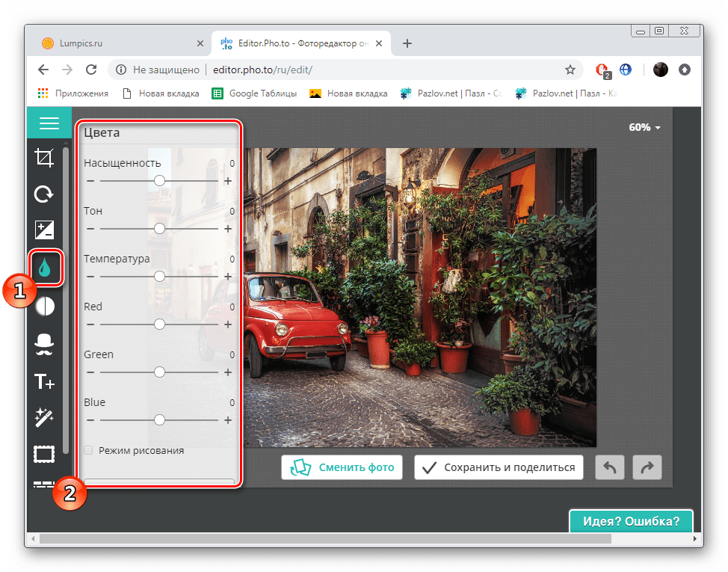
Task: Open the first Новая вкладка bookmark
Action: click(161, 93)
